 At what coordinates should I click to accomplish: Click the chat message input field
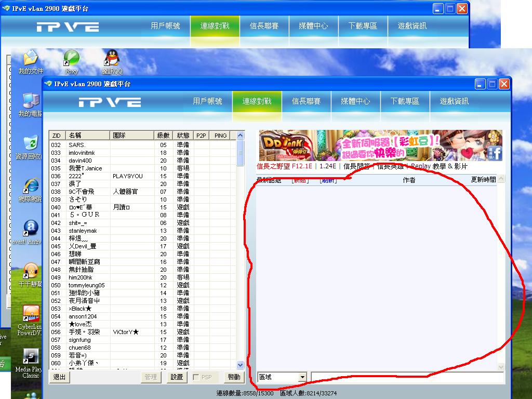(407, 377)
